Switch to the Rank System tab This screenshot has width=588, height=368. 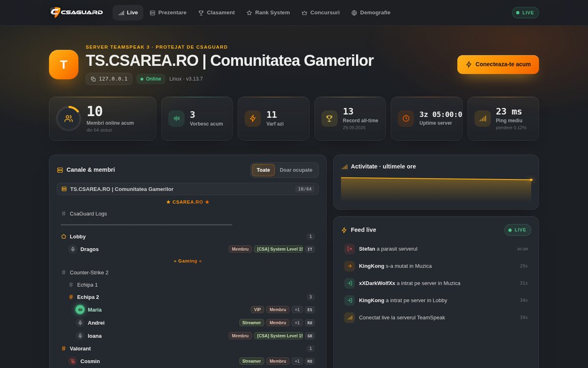click(x=268, y=13)
